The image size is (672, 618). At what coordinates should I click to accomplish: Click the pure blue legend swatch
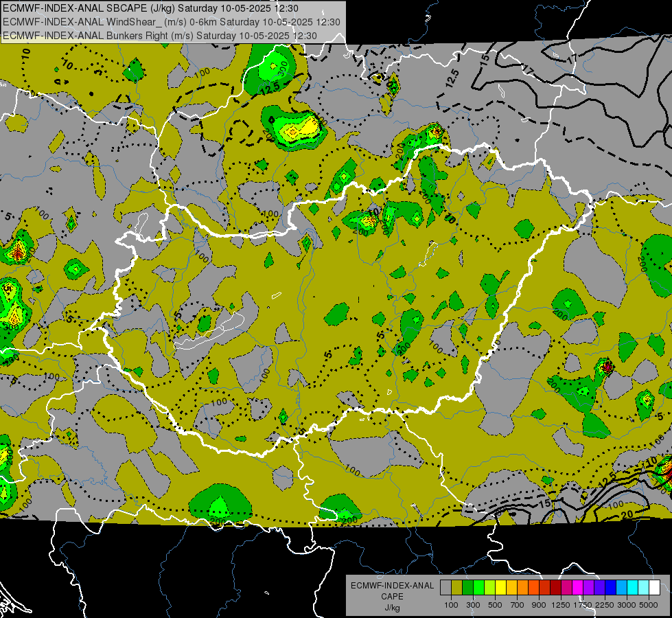(611, 587)
